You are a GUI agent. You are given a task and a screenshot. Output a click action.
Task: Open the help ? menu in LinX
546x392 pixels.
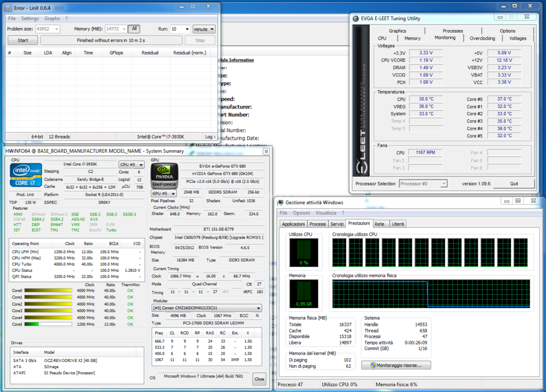pyautogui.click(x=67, y=19)
